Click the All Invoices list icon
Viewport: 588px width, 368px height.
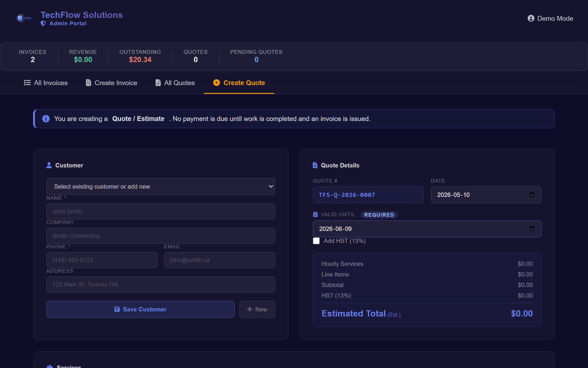[x=27, y=83]
